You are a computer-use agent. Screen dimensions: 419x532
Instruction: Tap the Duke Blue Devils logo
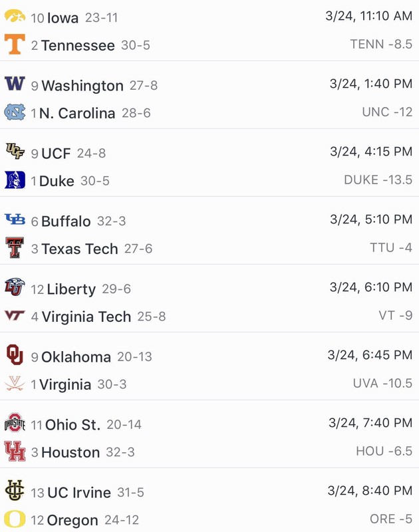(15, 180)
